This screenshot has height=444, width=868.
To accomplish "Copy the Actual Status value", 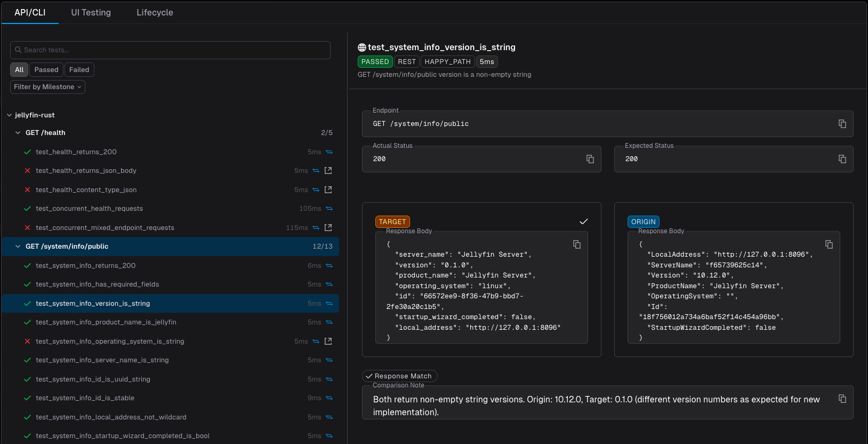I will pyautogui.click(x=590, y=159).
